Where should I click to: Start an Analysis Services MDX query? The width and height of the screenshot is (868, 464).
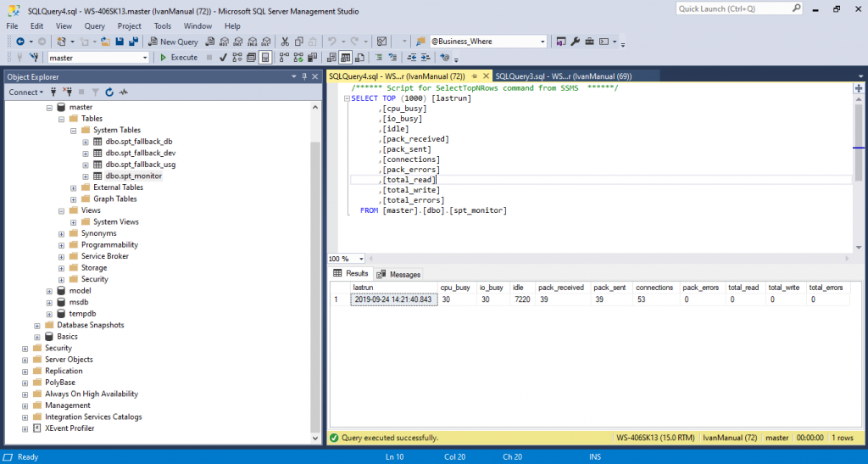click(x=224, y=42)
